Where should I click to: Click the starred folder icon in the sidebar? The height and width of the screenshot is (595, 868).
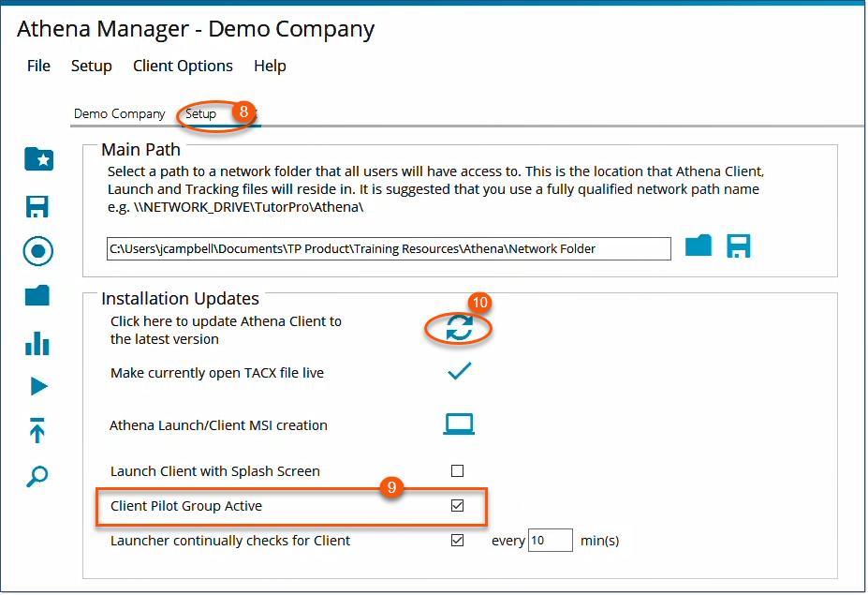pos(38,159)
